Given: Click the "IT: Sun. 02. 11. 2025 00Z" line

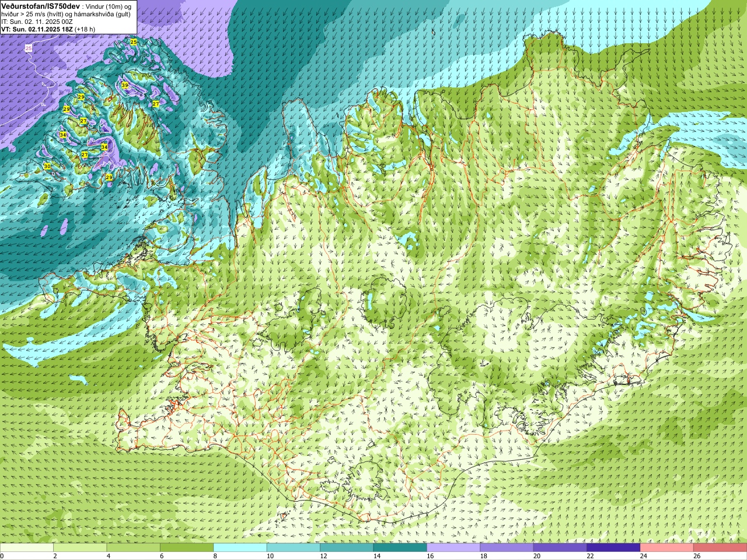Looking at the screenshot, I should (x=37, y=21).
